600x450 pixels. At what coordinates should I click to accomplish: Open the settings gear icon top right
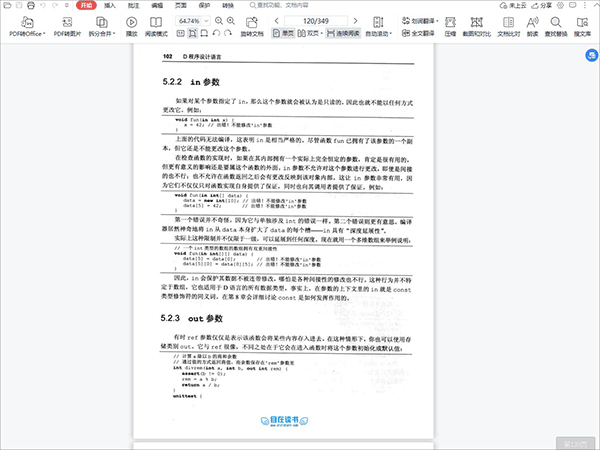pos(561,5)
